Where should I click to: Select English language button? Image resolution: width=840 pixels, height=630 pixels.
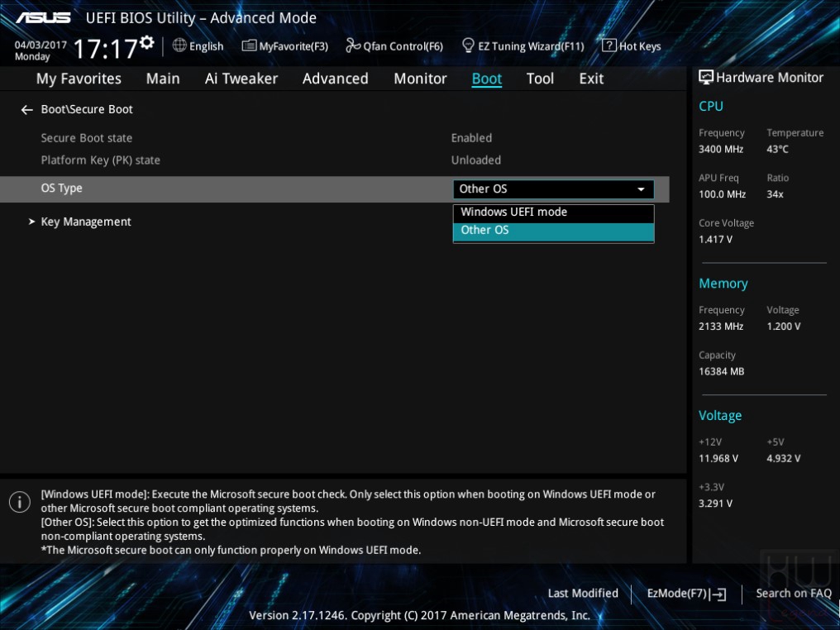pos(198,46)
